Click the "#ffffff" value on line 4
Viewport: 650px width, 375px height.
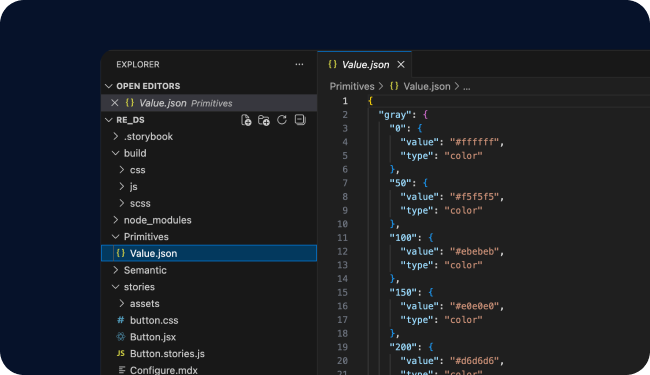(474, 142)
